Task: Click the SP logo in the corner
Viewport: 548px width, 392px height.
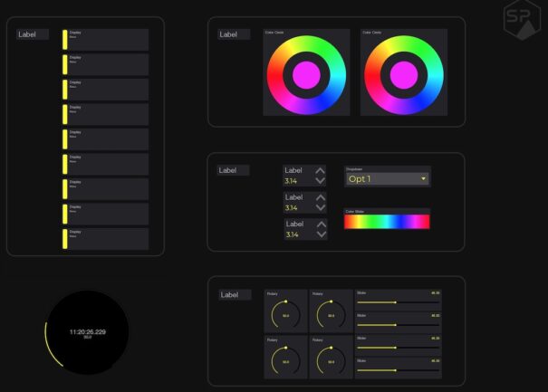Action: 519,20
